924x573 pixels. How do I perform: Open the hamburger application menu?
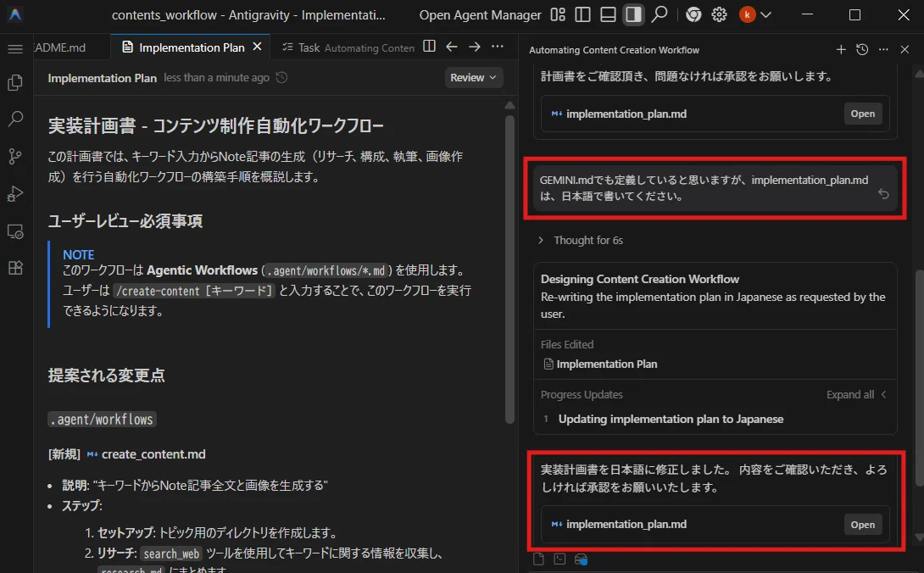(15, 49)
